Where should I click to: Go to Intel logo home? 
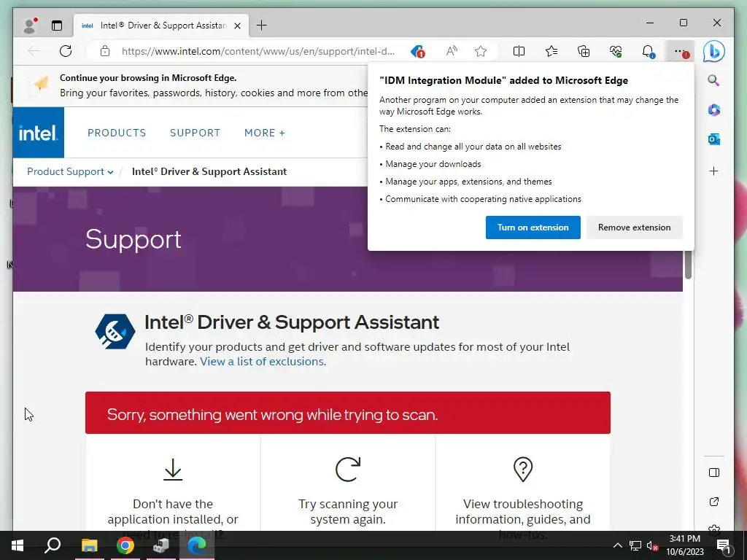[38, 133]
